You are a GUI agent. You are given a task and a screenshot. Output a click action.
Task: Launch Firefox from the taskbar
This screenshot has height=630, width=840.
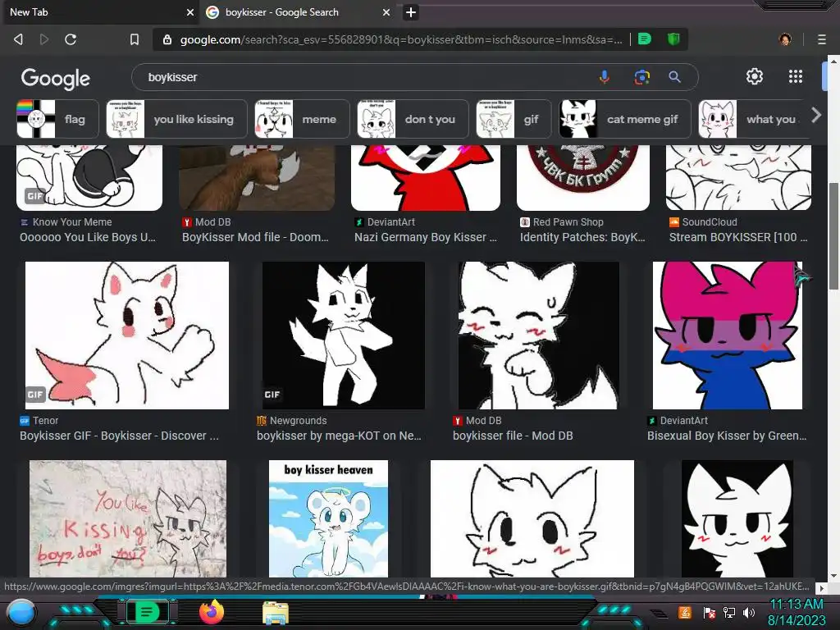click(212, 612)
